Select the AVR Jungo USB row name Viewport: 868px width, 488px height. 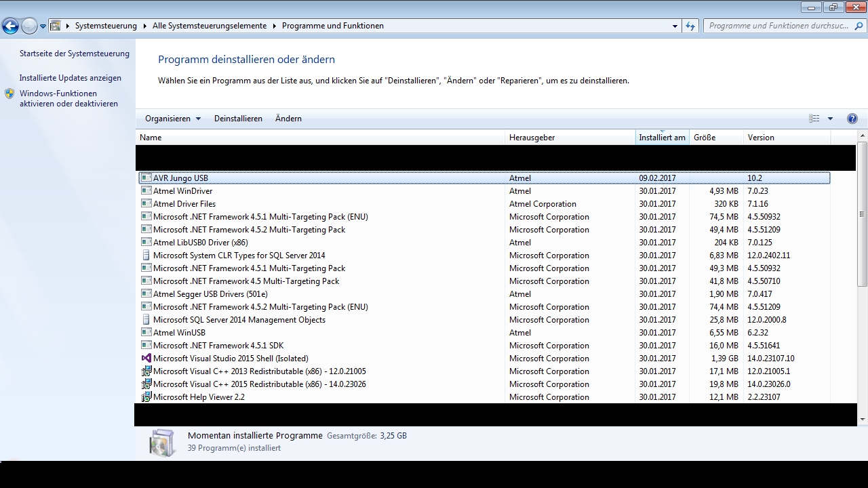(x=180, y=178)
